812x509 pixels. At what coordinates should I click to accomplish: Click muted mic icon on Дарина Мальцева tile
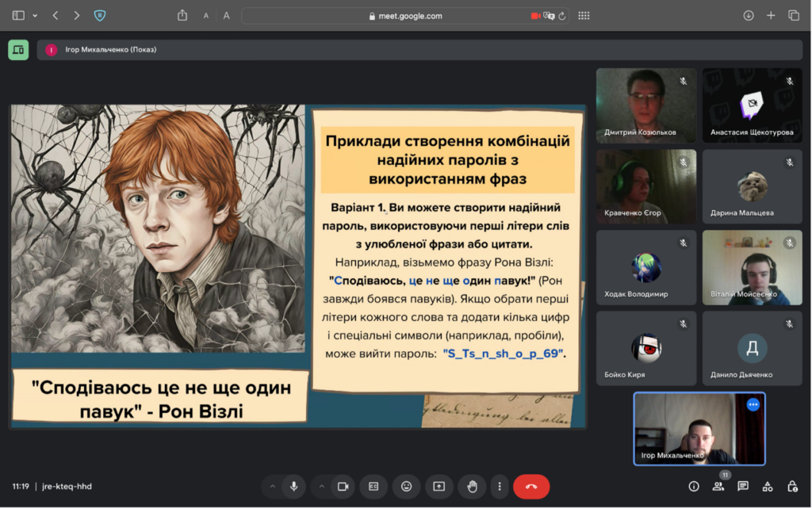(x=790, y=162)
